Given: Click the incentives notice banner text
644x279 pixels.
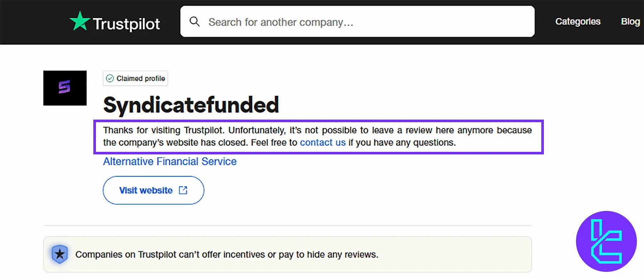Looking at the screenshot, I should coord(226,255).
